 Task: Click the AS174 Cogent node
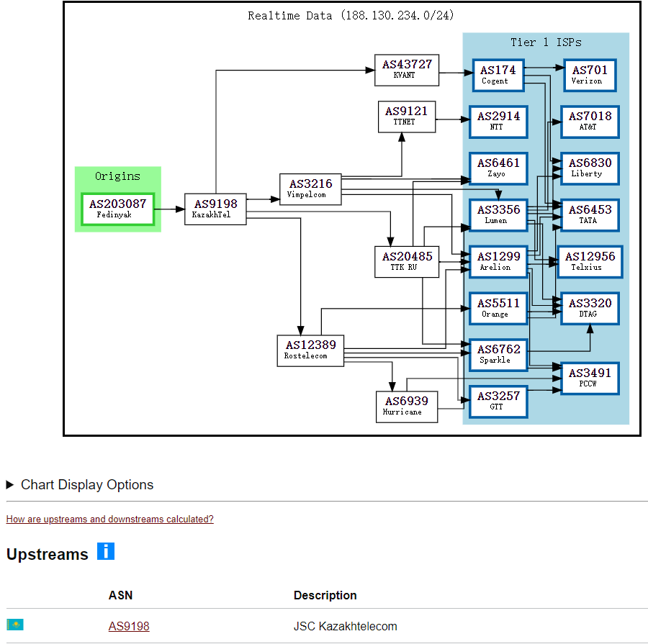[x=498, y=75]
